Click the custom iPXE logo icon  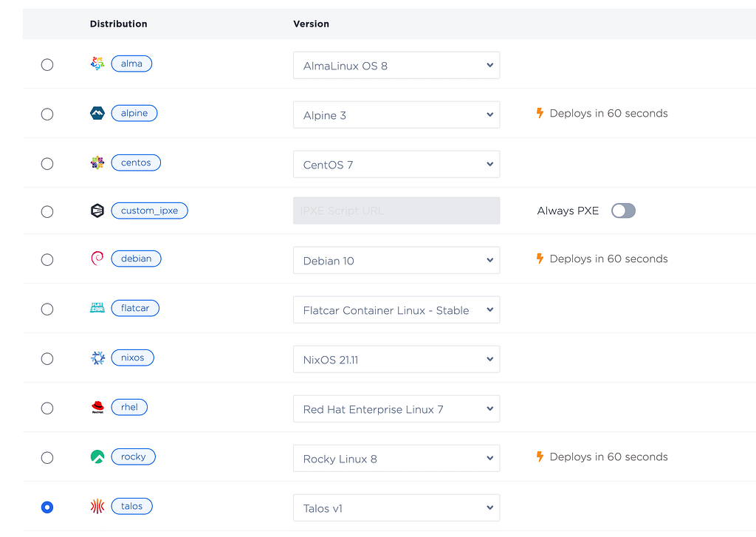click(x=97, y=211)
